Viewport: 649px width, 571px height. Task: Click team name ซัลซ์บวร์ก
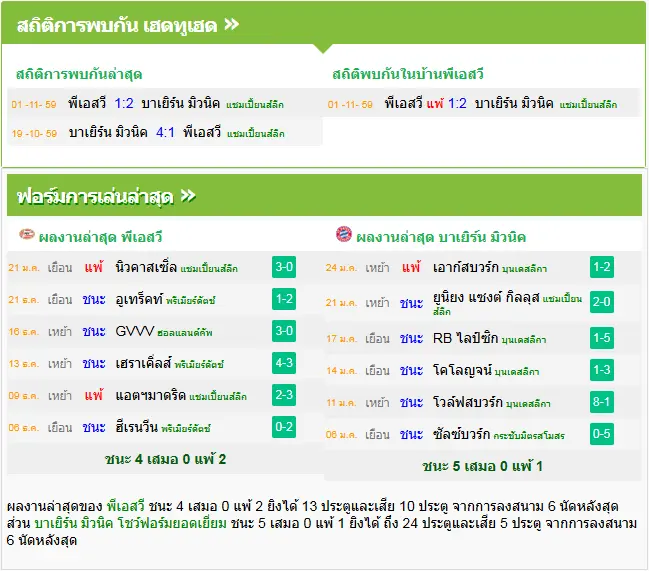click(462, 434)
